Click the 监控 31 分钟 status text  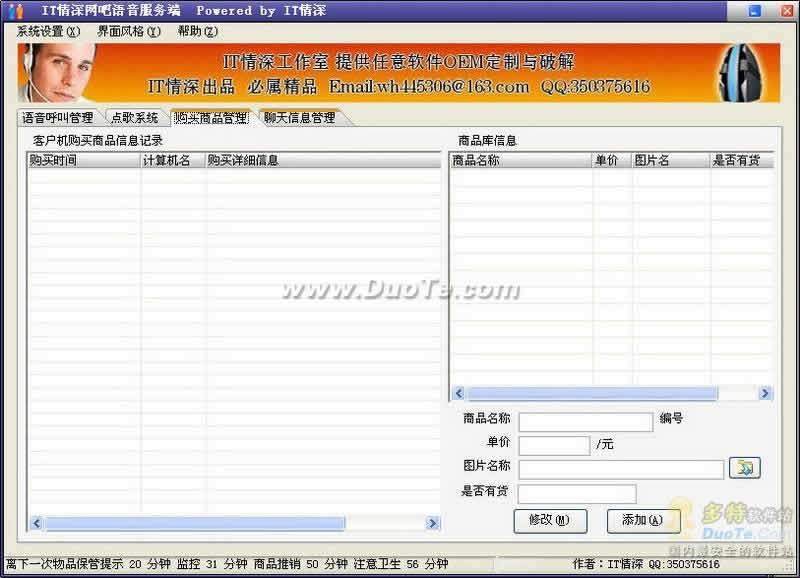pos(212,564)
